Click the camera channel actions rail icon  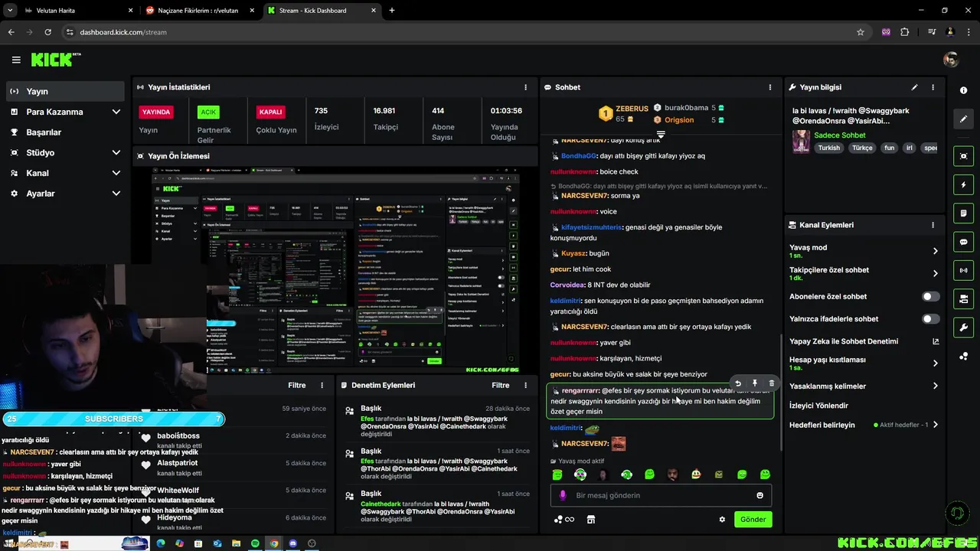(963, 298)
